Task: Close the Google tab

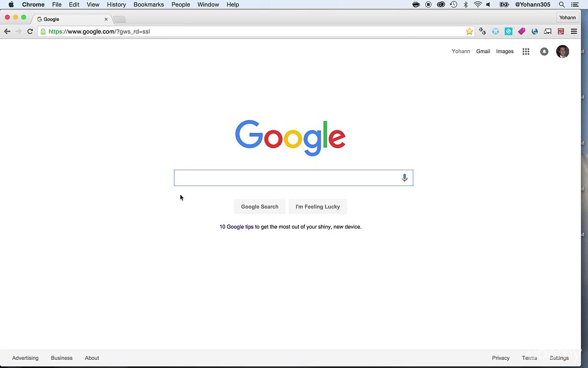Action: pyautogui.click(x=106, y=19)
